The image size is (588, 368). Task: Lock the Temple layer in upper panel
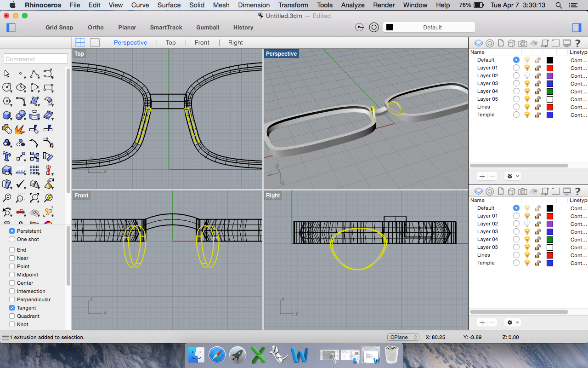[537, 115]
